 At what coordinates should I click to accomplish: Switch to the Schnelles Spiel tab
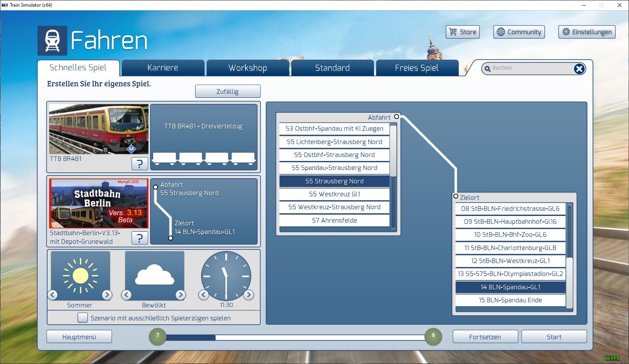pyautogui.click(x=78, y=68)
